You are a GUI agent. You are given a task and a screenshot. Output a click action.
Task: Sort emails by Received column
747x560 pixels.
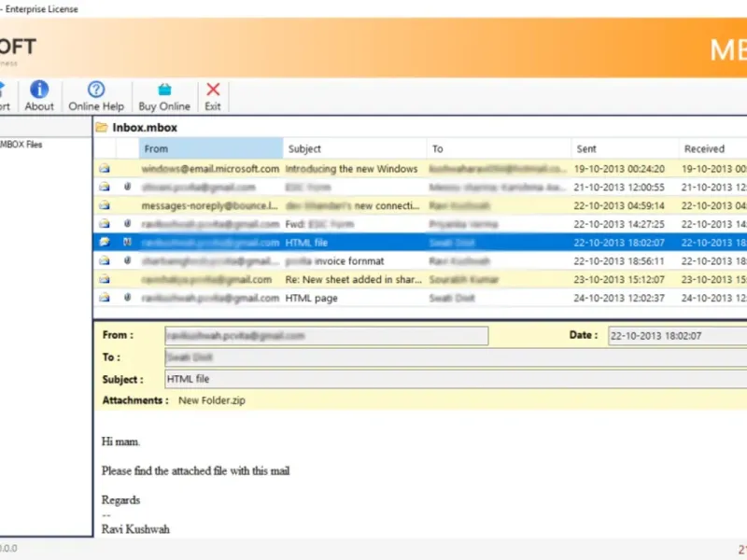713,148
